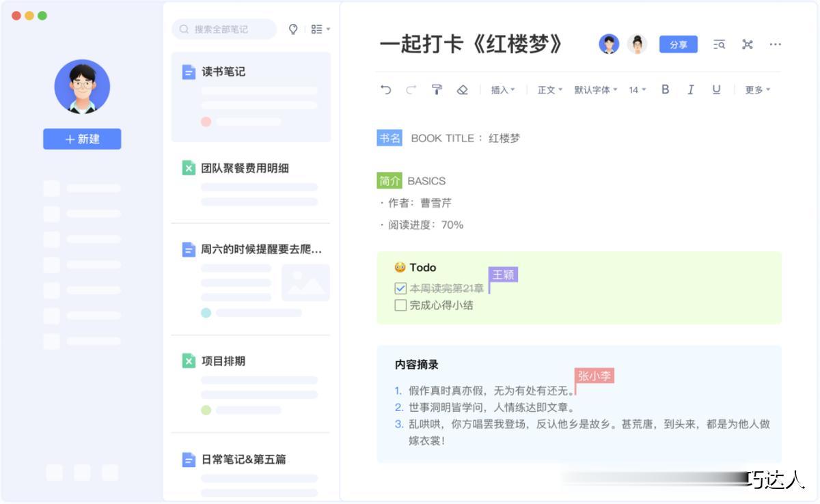Apply underline with the U icon
This screenshot has height=504, width=820.
(716, 89)
